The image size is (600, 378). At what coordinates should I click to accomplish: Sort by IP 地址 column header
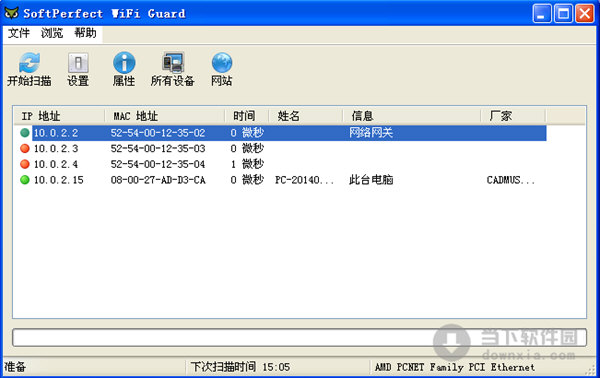[x=59, y=116]
